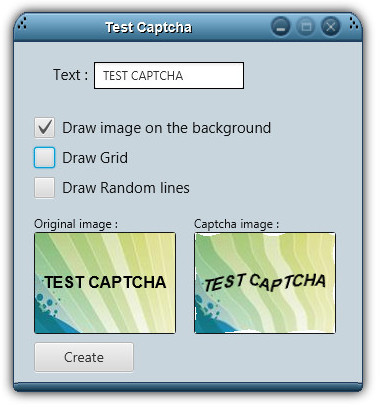Click the Test Captcha title bar text
Viewport: 383px width, 407px height.
(x=148, y=27)
